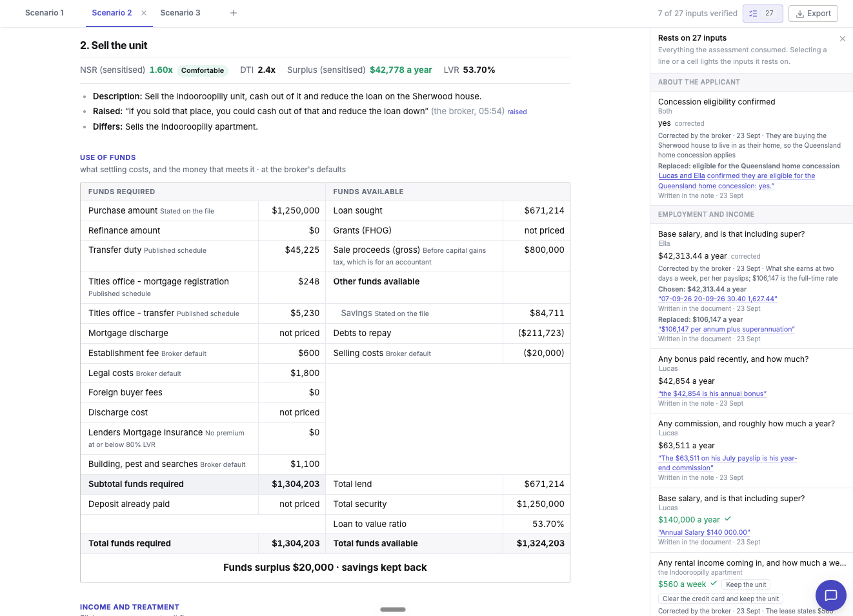Select the Scenario 2 tab
853x616 pixels.
coord(112,13)
